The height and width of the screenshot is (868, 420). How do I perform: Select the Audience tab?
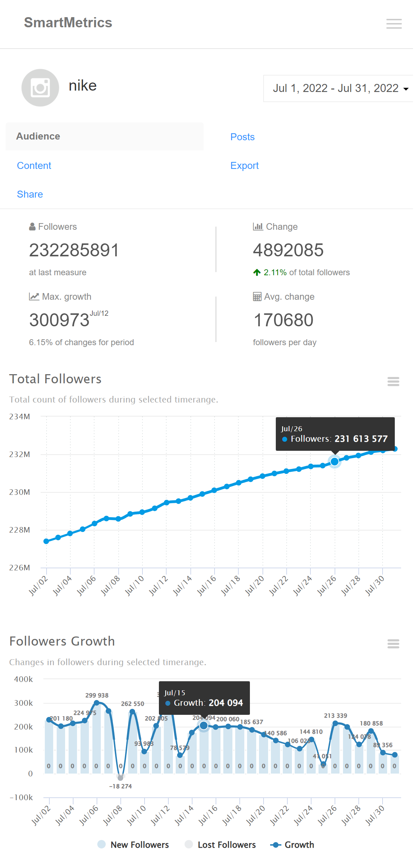pos(38,136)
